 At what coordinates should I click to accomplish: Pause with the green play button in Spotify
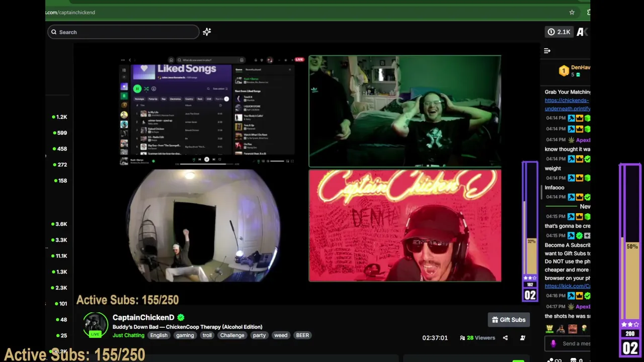coord(137,88)
